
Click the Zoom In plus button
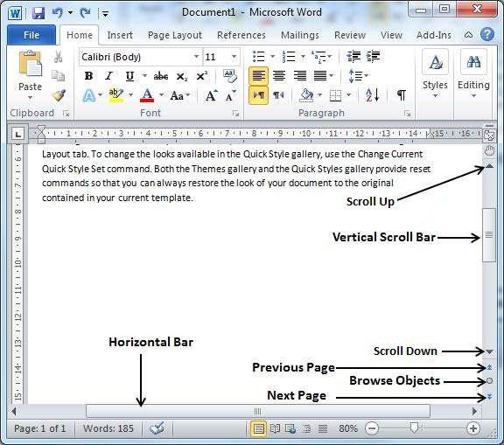coord(472,428)
